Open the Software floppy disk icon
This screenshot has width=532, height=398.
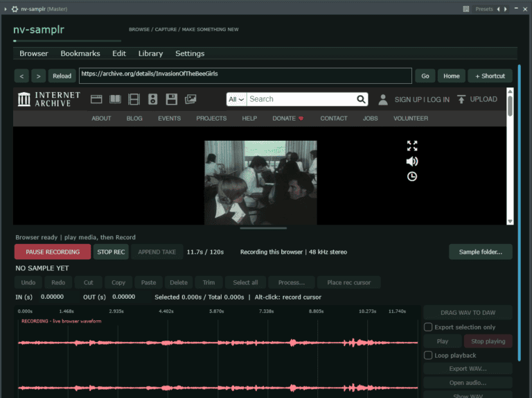click(x=171, y=99)
